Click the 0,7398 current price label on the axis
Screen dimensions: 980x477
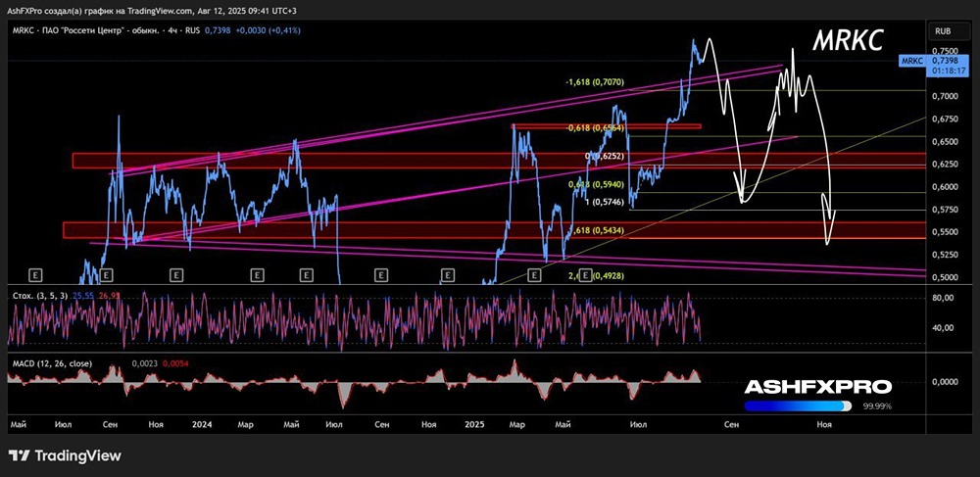click(x=943, y=61)
